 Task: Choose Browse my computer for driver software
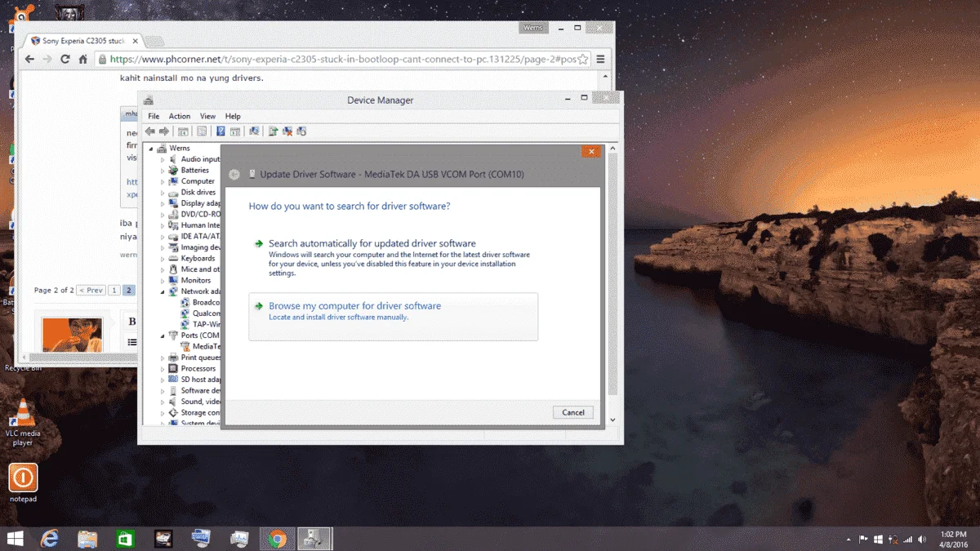pyautogui.click(x=393, y=316)
